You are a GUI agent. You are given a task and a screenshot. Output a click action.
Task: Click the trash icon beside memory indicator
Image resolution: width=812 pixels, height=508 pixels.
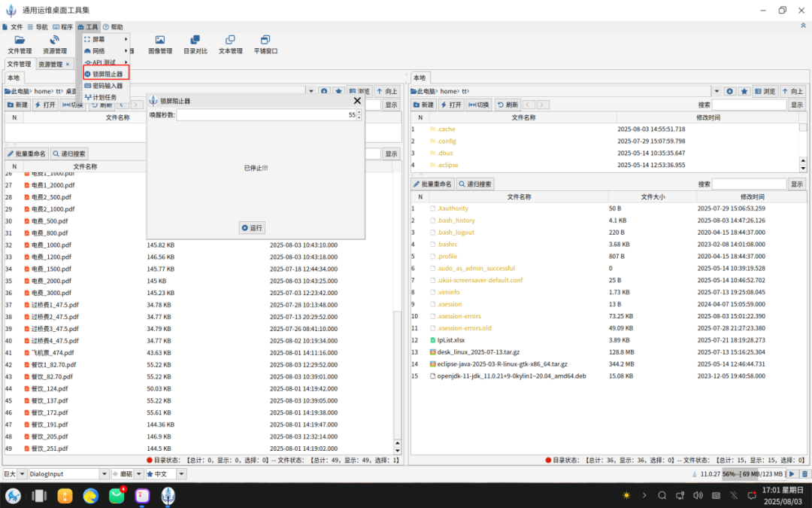(804, 474)
